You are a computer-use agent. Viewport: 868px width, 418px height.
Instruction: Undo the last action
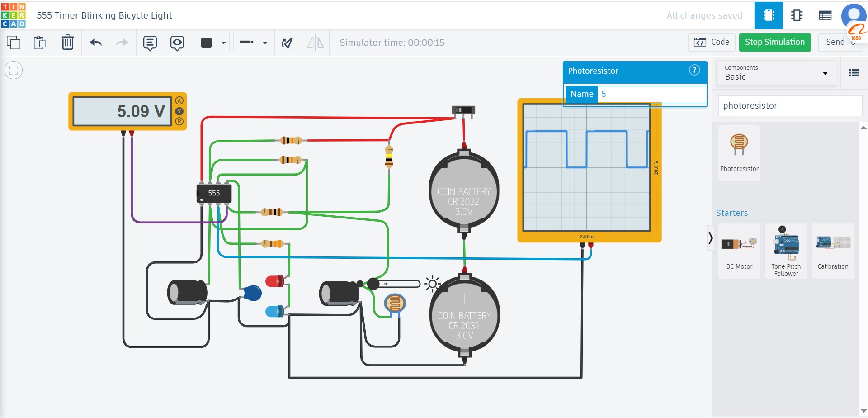click(x=95, y=43)
